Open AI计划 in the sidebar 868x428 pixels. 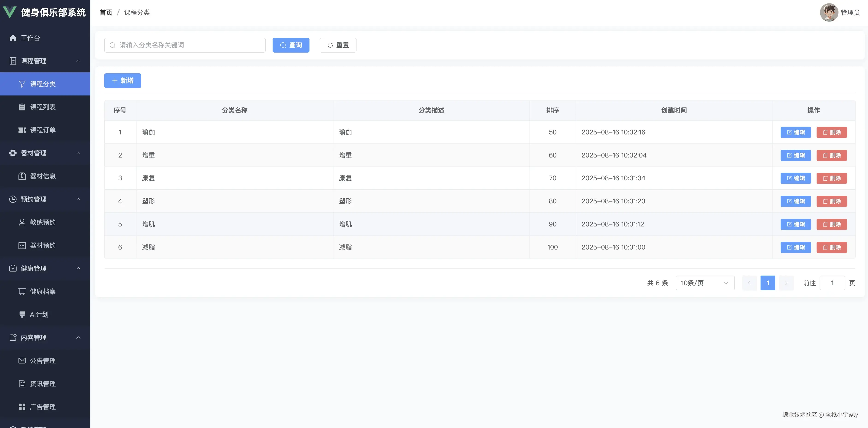pos(39,315)
